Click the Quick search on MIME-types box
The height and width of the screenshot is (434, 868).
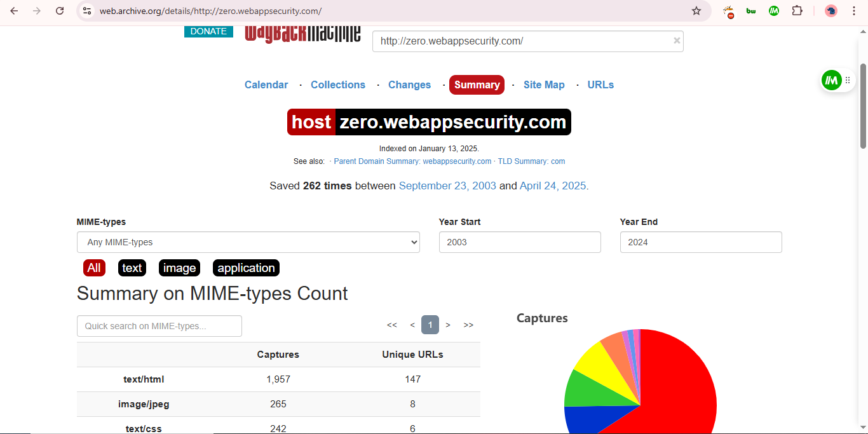coord(159,326)
